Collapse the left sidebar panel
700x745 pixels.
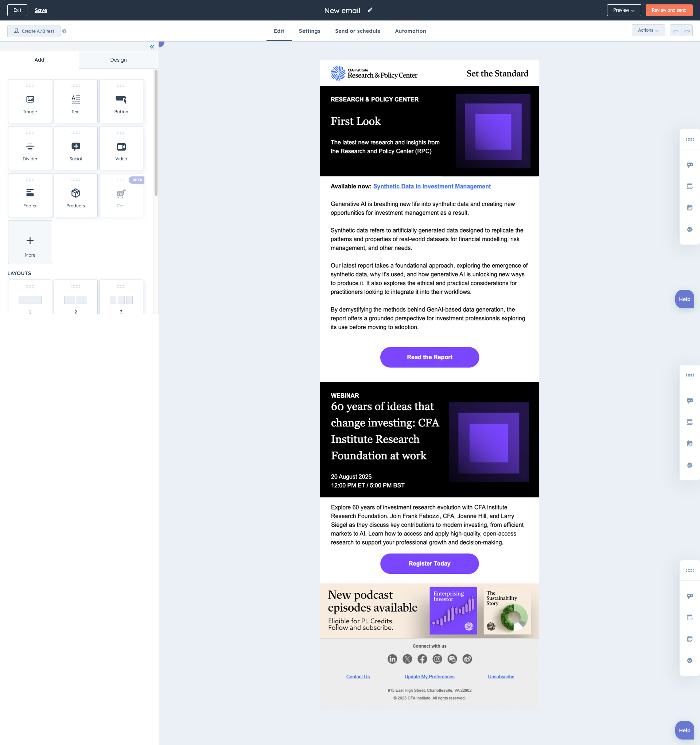point(152,47)
